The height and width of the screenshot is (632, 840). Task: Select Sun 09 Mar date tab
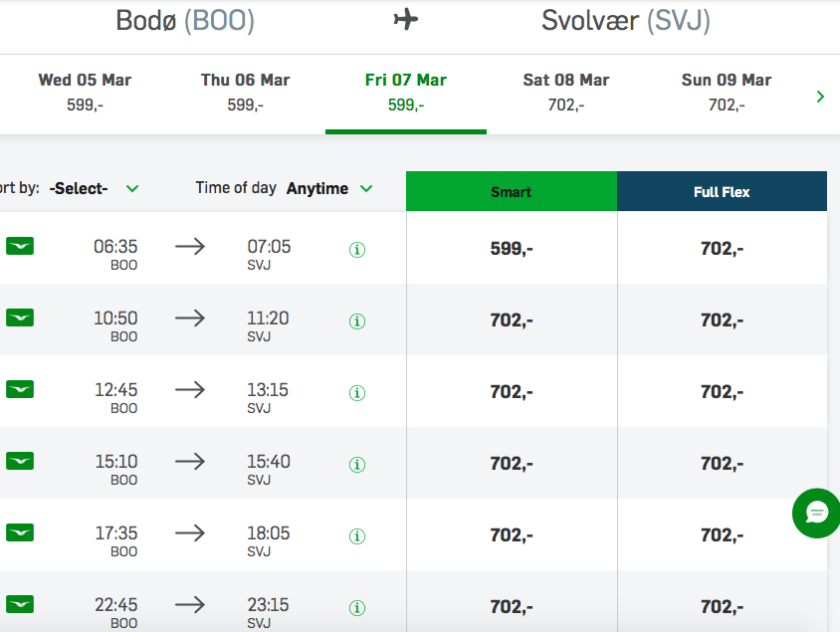tap(726, 92)
